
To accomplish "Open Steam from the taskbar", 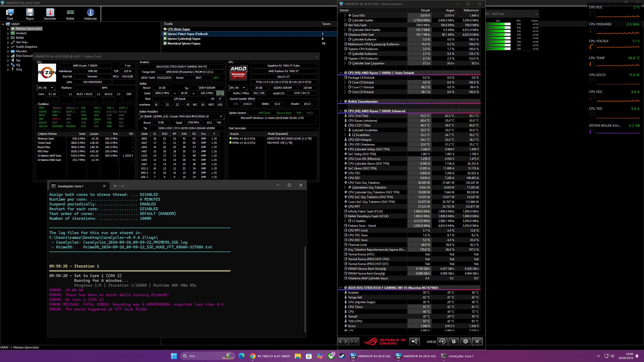I will point(342,356).
